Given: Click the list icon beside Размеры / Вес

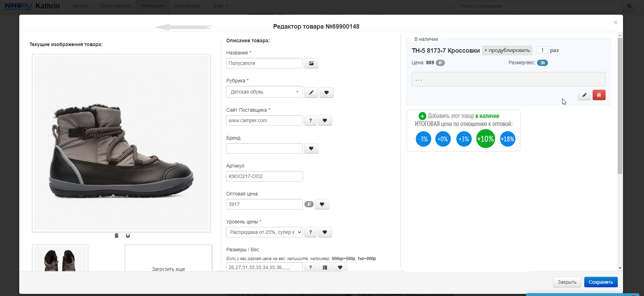Looking at the screenshot, I should [325, 267].
